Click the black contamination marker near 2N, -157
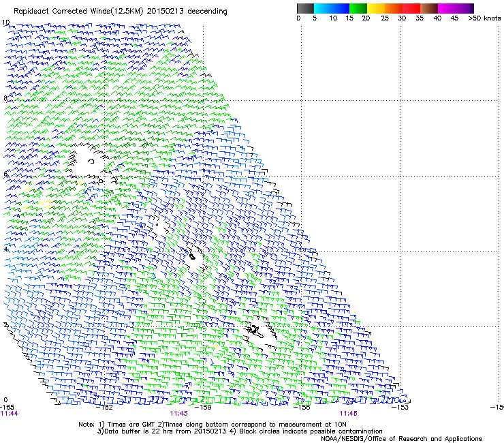 (x=256, y=331)
